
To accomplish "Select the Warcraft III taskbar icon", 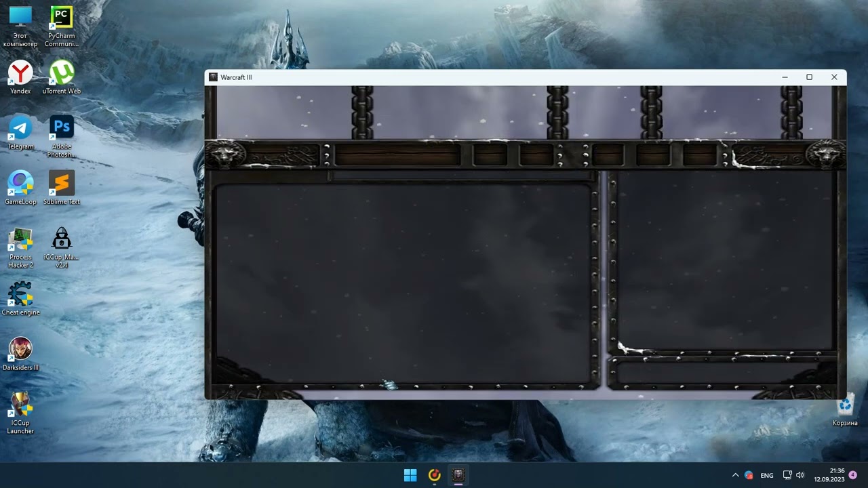I will [x=458, y=475].
